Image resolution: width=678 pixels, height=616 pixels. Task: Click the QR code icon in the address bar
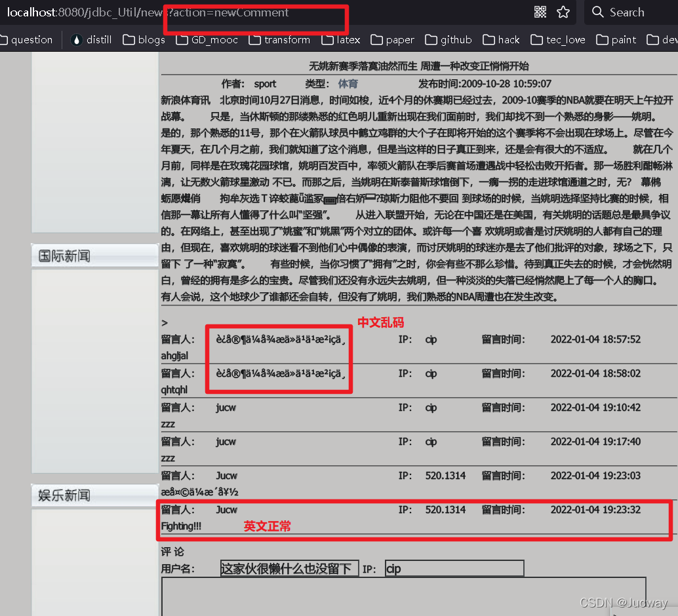[x=540, y=12]
